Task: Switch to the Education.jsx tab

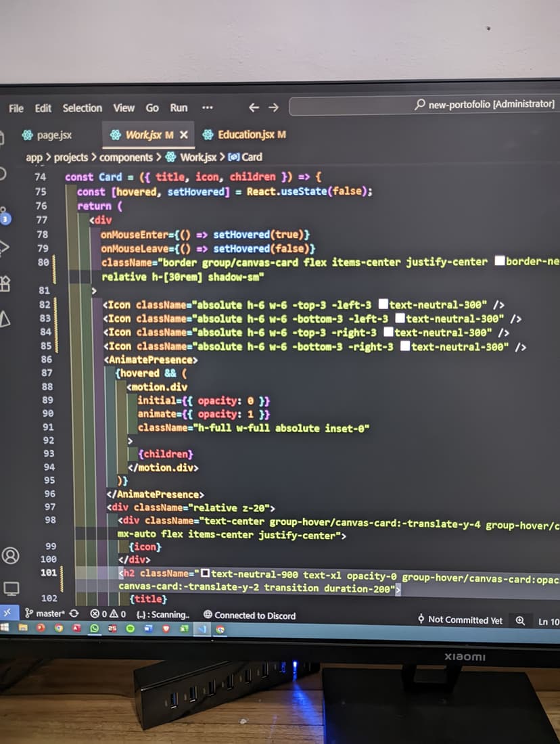Action: [244, 135]
